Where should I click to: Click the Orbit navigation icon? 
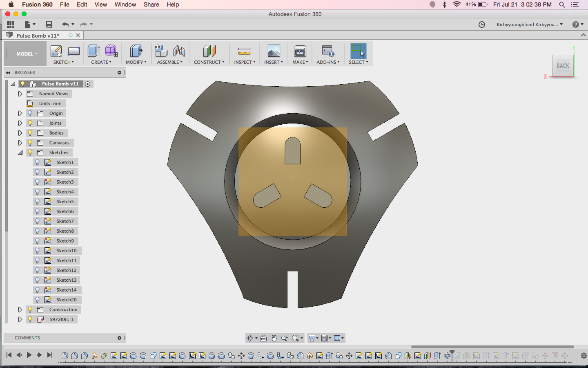point(250,338)
